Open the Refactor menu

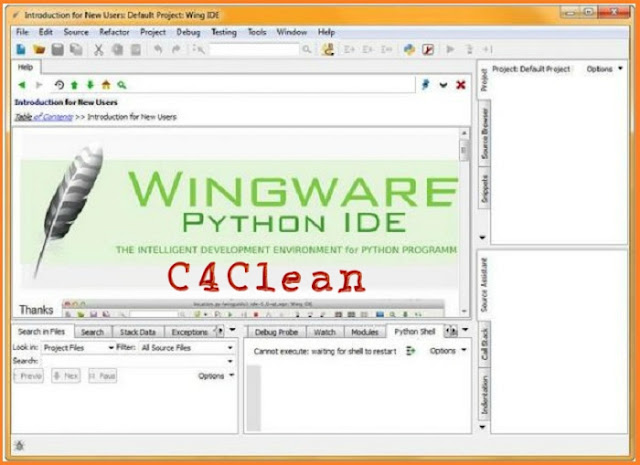(114, 32)
